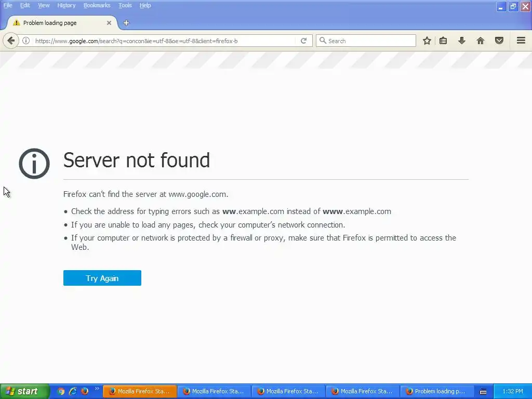The image size is (532, 399).
Task: Restore down the Firefox window
Action: (x=513, y=6)
